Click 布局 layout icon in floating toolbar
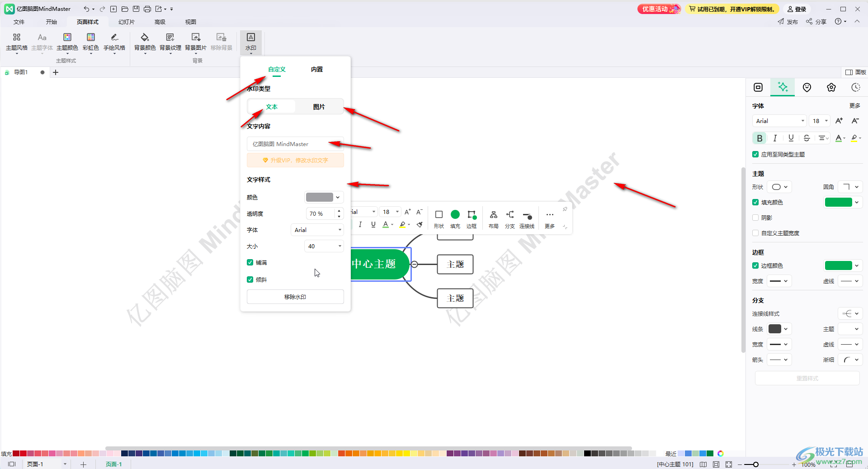The width and height of the screenshot is (868, 469). 494,219
